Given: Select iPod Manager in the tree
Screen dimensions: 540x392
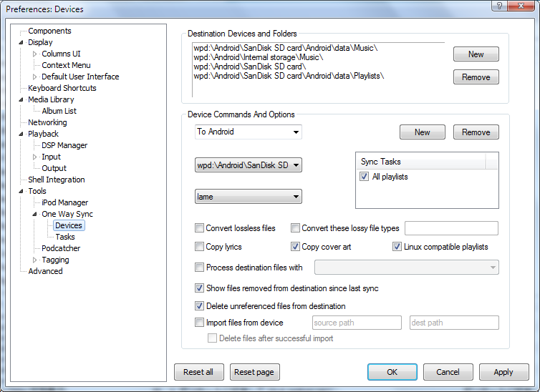Looking at the screenshot, I should [x=64, y=202].
